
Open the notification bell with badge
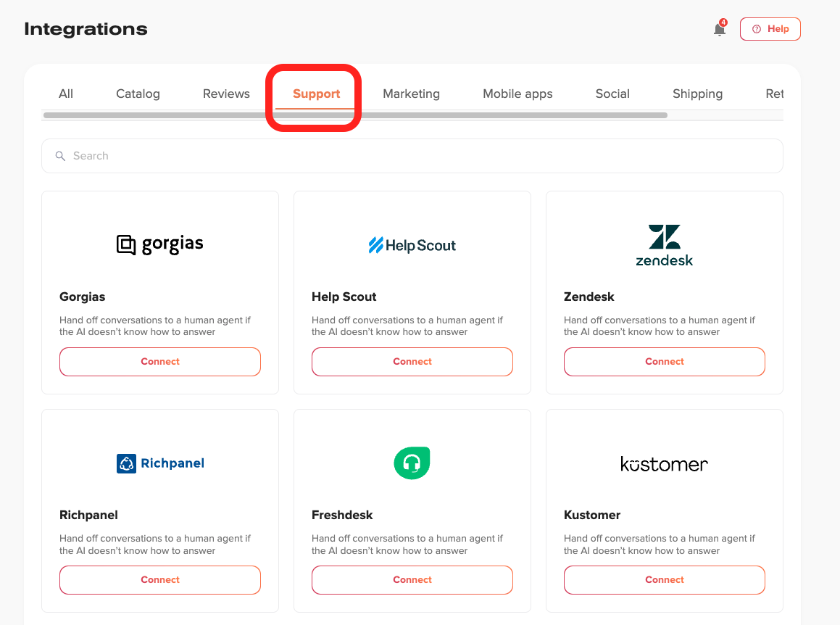click(x=720, y=28)
